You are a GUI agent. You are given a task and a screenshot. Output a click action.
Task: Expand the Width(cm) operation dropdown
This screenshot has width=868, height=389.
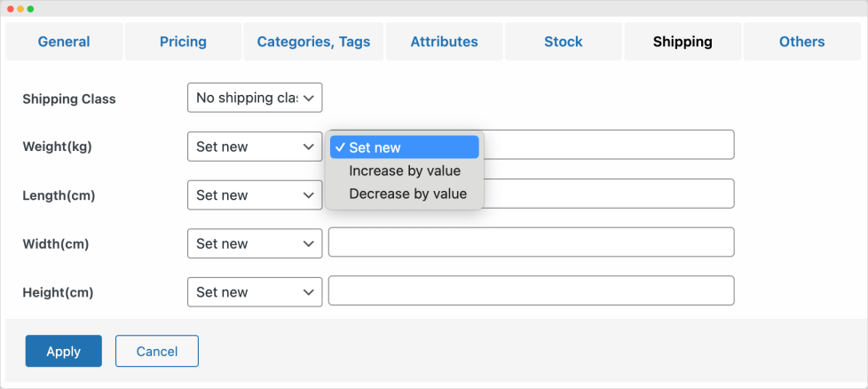[x=255, y=243]
